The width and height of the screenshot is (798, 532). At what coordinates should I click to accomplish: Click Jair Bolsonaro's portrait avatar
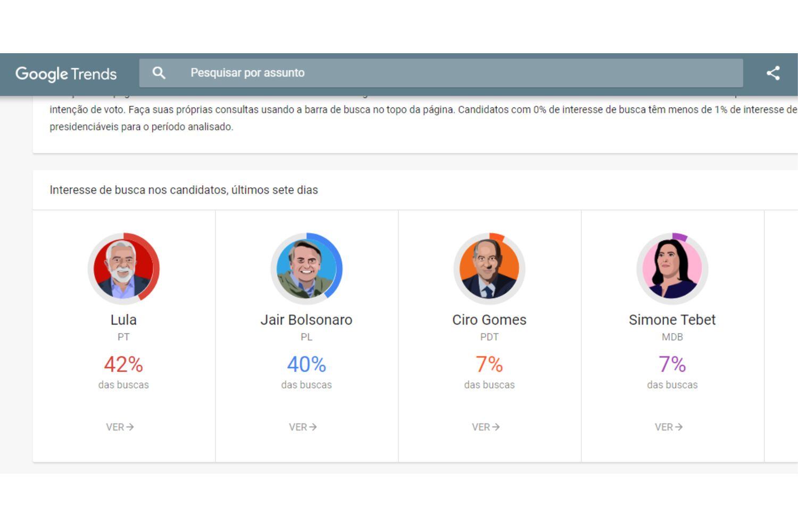click(306, 269)
